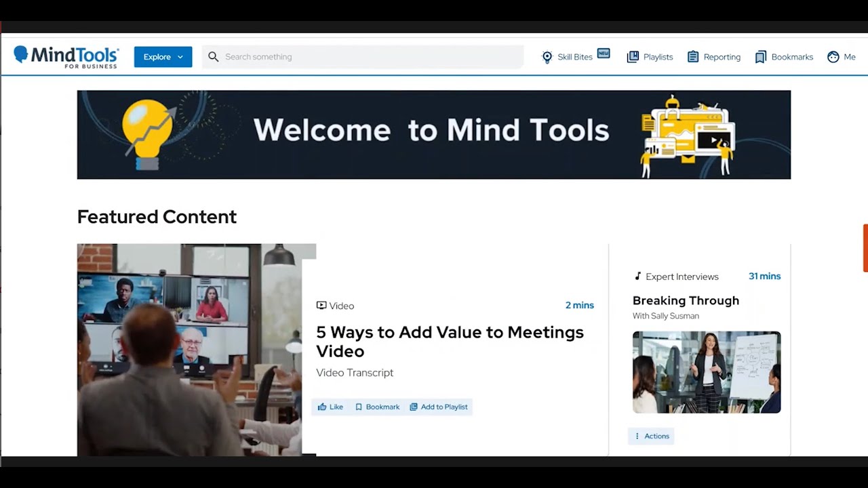Click With Sally Susman subtitle

click(x=666, y=316)
